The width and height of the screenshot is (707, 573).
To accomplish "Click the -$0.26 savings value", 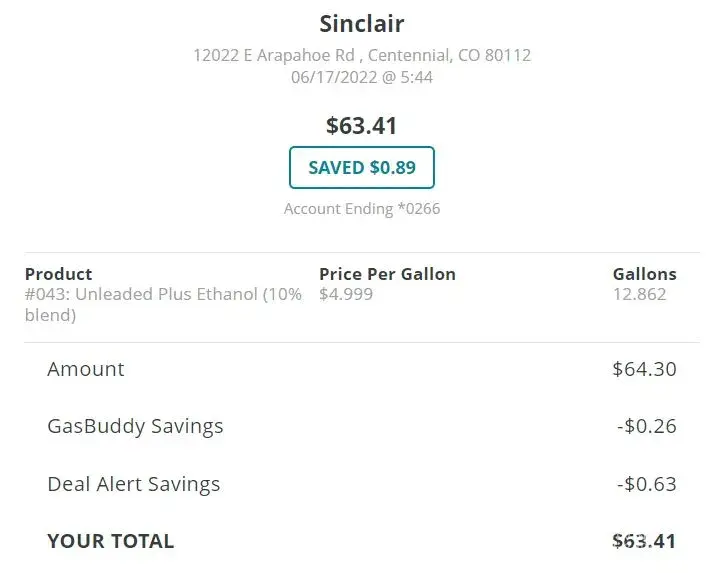I will [x=646, y=426].
